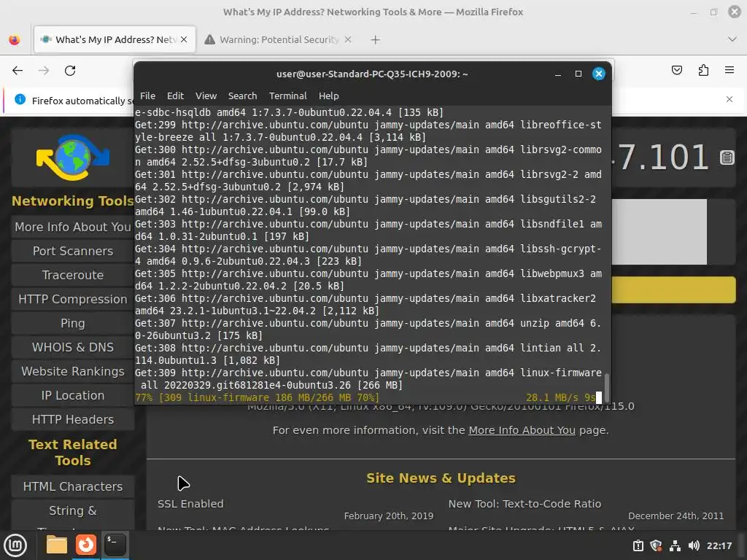Open terminal Help menu

tap(329, 96)
